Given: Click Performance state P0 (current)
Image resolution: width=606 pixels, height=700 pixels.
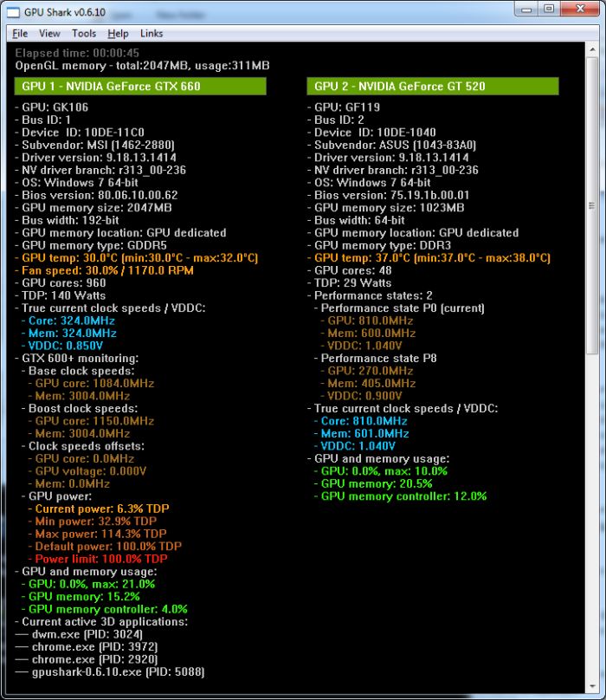Looking at the screenshot, I should (x=400, y=308).
